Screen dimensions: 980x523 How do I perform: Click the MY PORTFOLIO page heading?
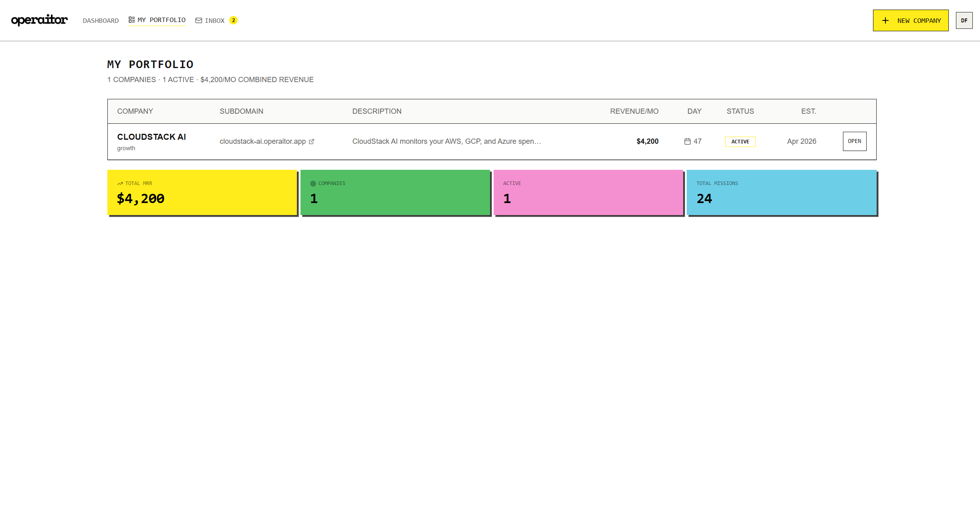click(150, 64)
